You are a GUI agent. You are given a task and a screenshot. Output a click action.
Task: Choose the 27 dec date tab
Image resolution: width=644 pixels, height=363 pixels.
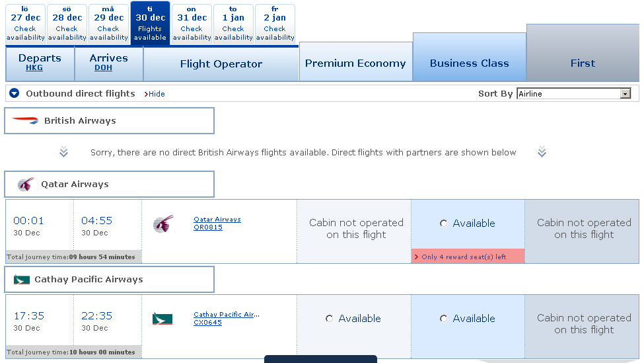[x=25, y=23]
